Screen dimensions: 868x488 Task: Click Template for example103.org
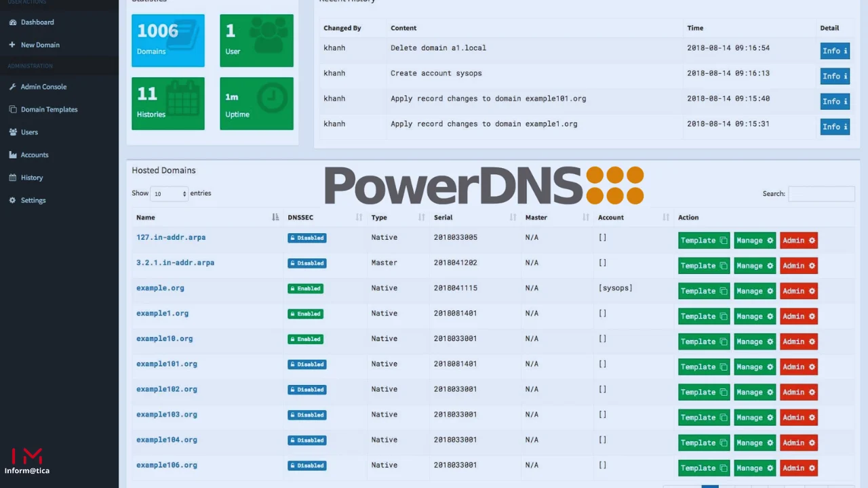[x=704, y=418]
